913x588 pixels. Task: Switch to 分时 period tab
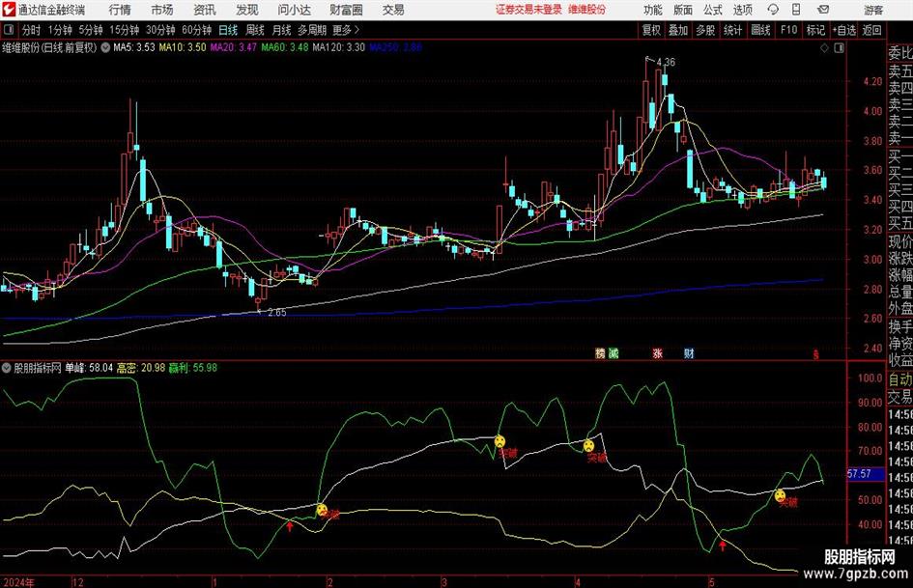31,30
